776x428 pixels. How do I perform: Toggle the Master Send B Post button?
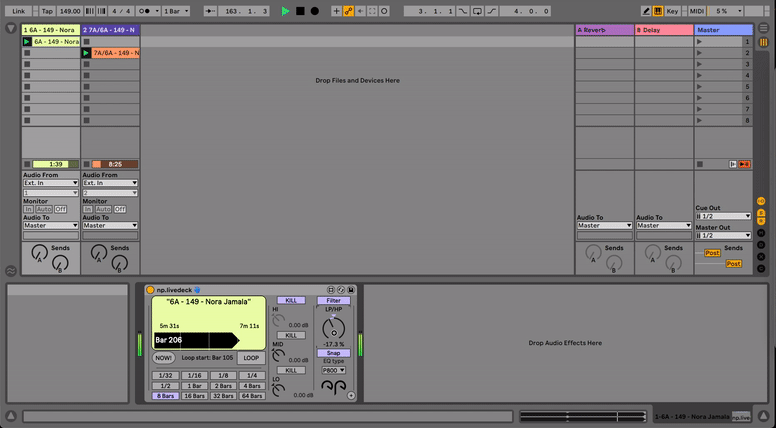(733, 264)
